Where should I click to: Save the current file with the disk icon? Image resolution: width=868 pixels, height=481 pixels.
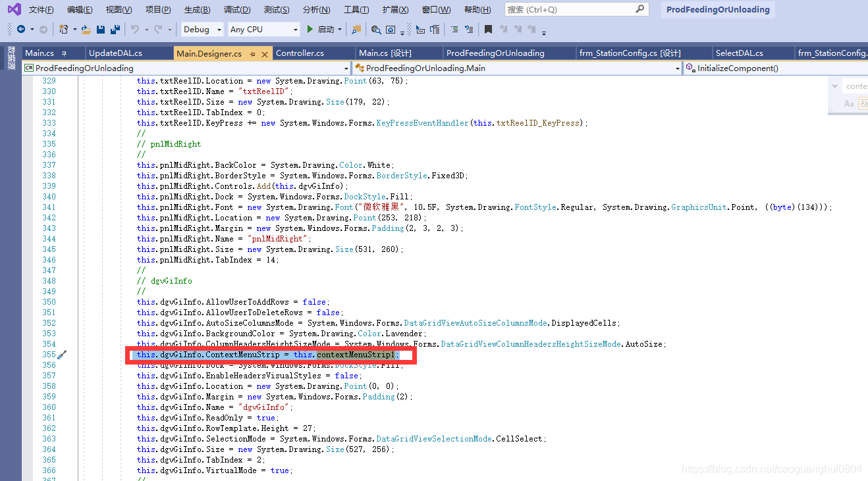click(100, 30)
